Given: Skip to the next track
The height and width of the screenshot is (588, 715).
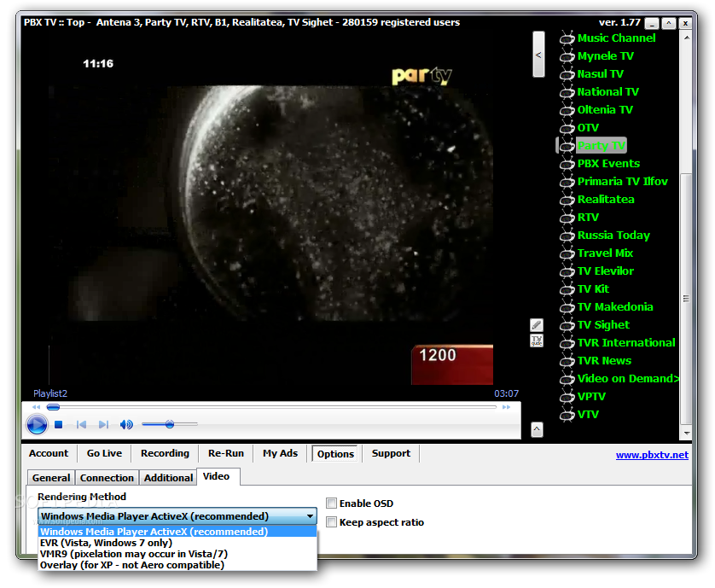Looking at the screenshot, I should 103,425.
